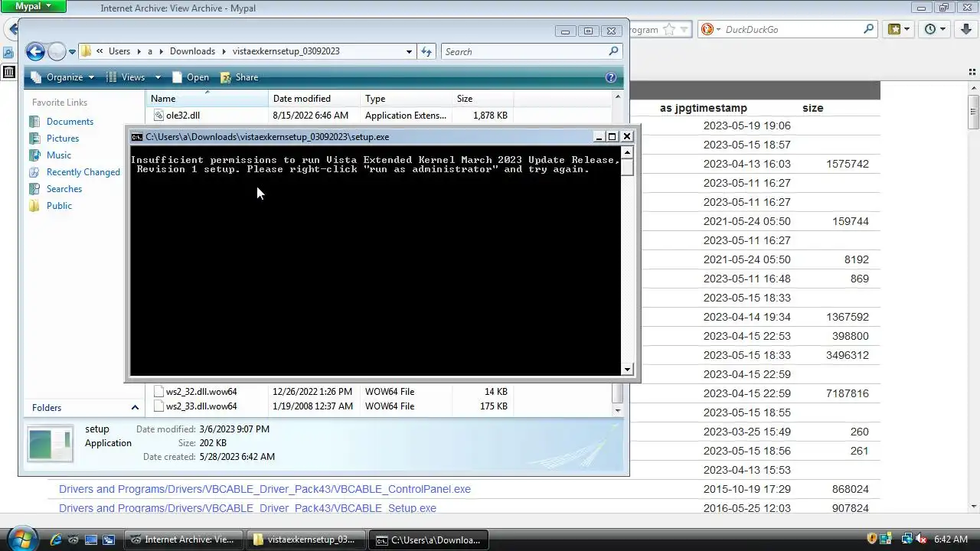Switch to the console taskbar button
The image size is (980, 551).
click(x=428, y=540)
